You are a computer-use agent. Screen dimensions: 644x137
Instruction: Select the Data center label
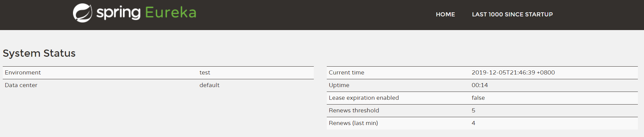[x=21, y=85]
